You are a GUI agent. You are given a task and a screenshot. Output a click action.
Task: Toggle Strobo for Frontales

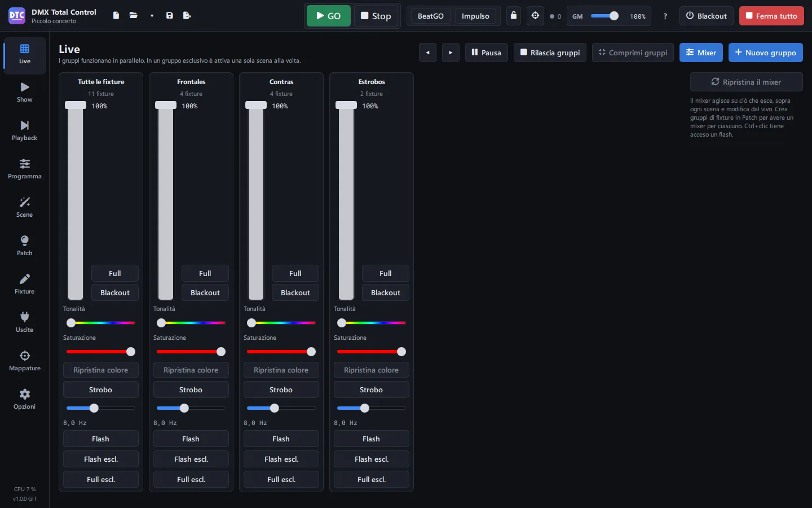(191, 389)
